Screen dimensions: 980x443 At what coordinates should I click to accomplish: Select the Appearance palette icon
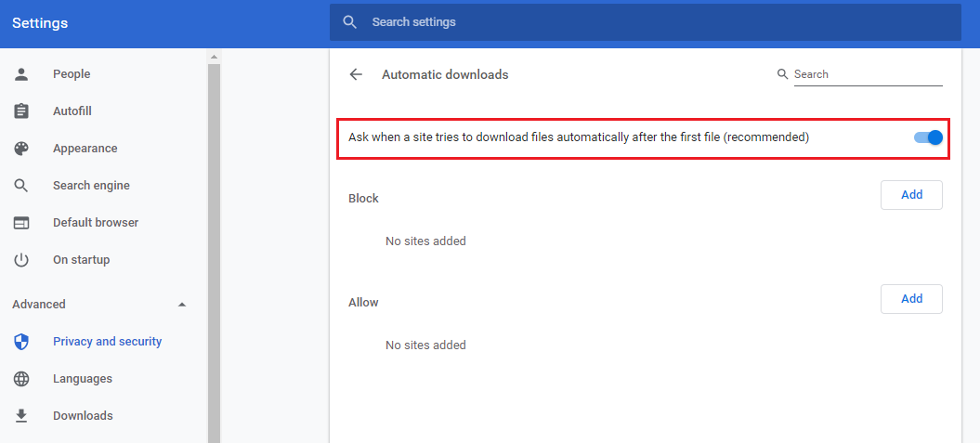click(21, 149)
